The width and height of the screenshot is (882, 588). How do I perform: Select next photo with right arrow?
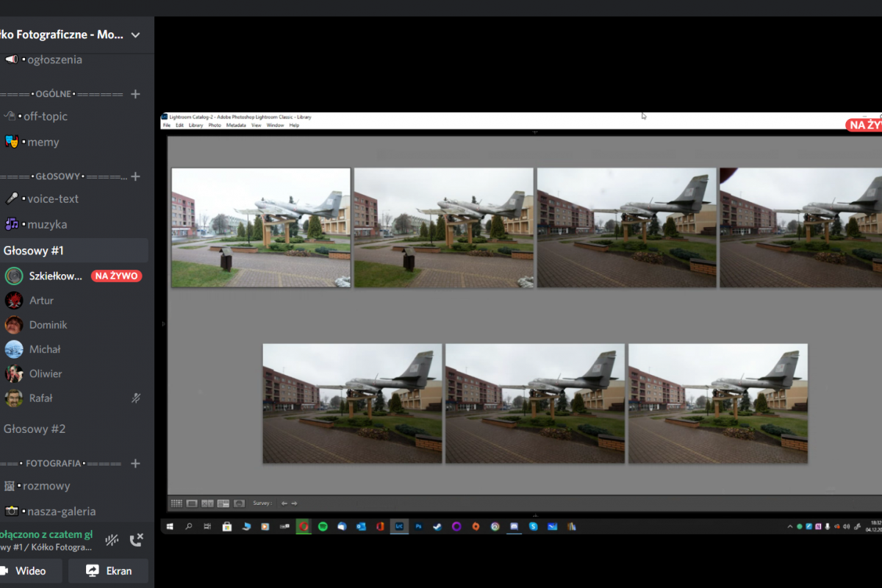pyautogui.click(x=294, y=503)
